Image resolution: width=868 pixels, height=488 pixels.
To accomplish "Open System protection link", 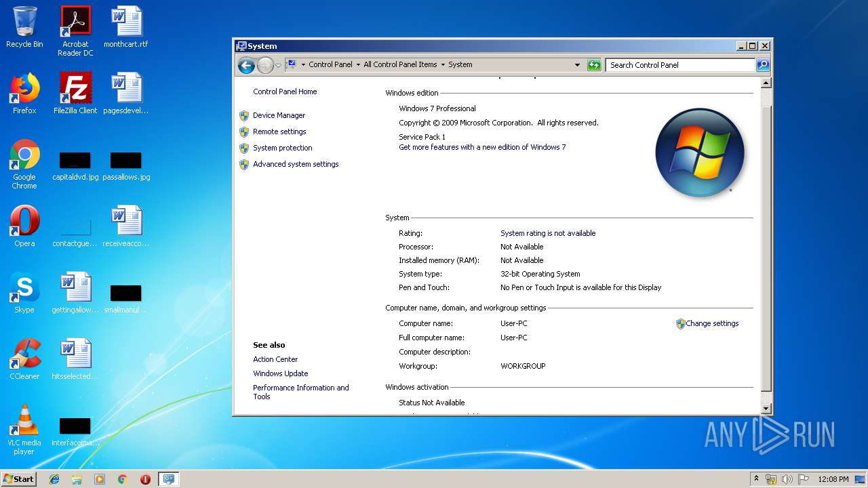I will pyautogui.click(x=283, y=148).
